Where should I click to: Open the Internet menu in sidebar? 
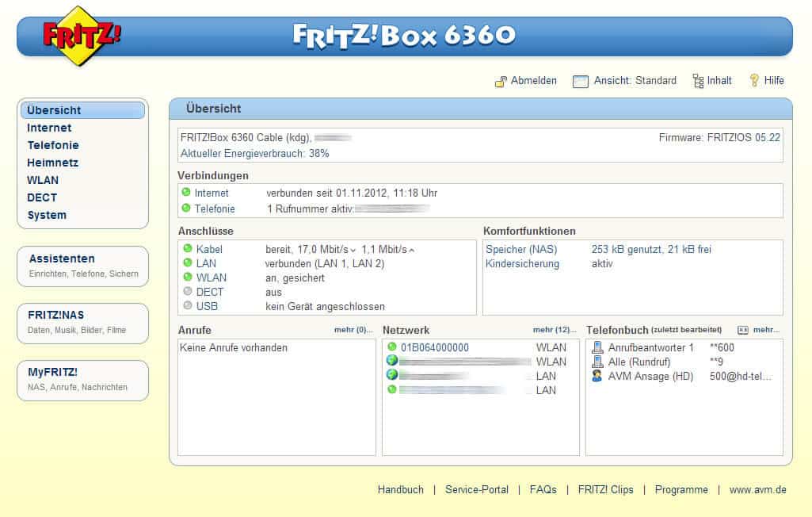click(49, 128)
